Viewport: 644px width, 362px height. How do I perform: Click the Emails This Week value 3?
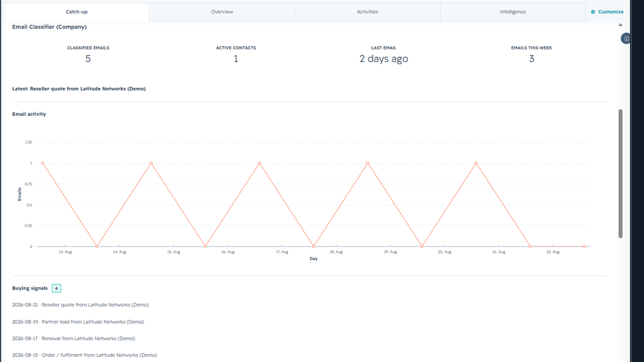[x=532, y=59]
